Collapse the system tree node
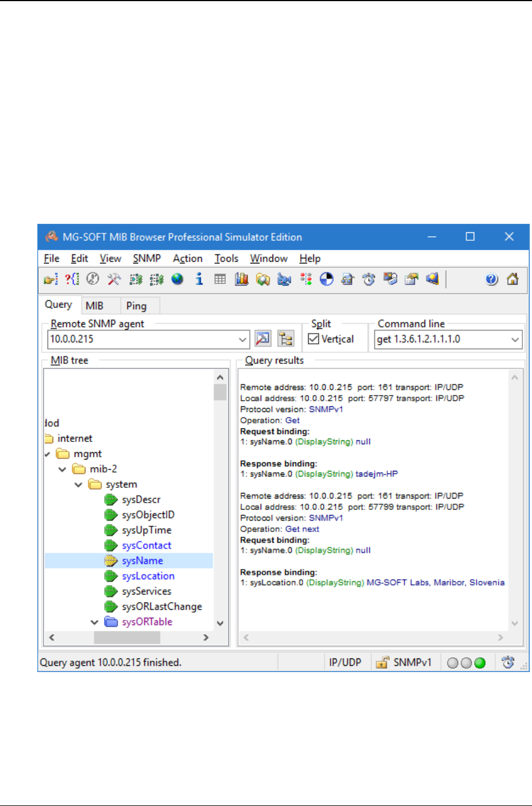Screen dimensions: 532x806 click(79, 484)
